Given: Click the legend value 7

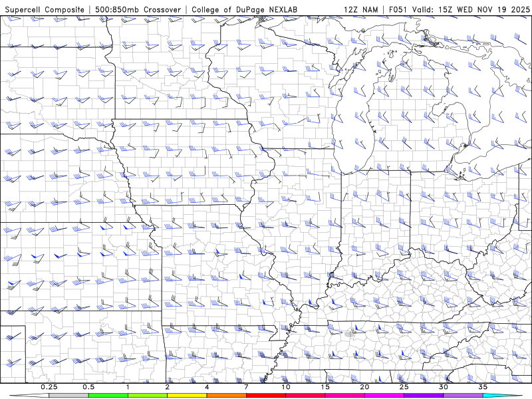Looking at the screenshot, I should coord(246,387).
